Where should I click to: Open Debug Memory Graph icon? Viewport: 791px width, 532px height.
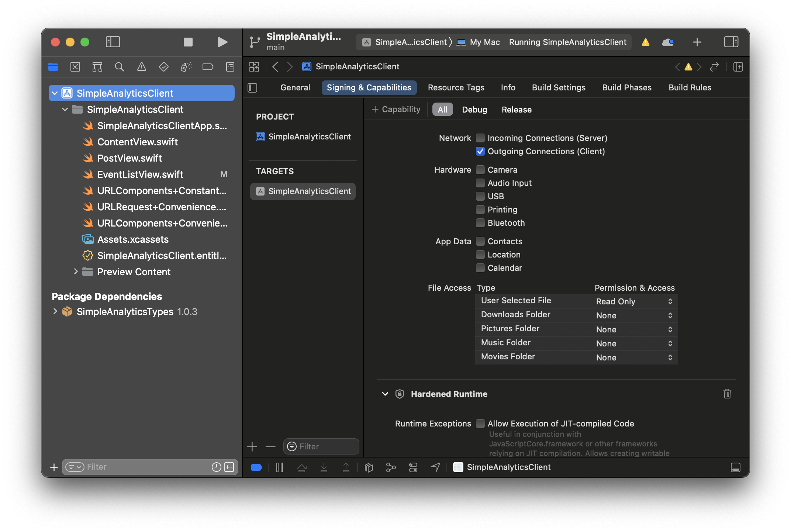point(391,467)
